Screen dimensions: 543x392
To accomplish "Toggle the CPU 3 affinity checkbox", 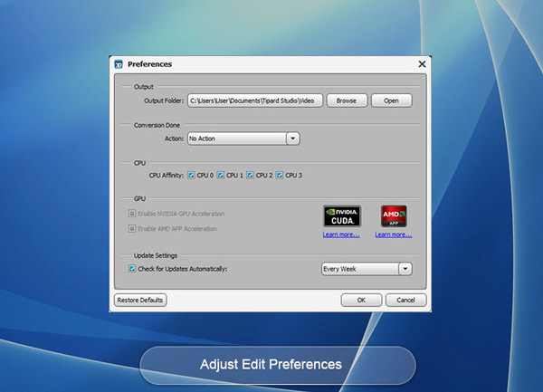I will point(280,176).
